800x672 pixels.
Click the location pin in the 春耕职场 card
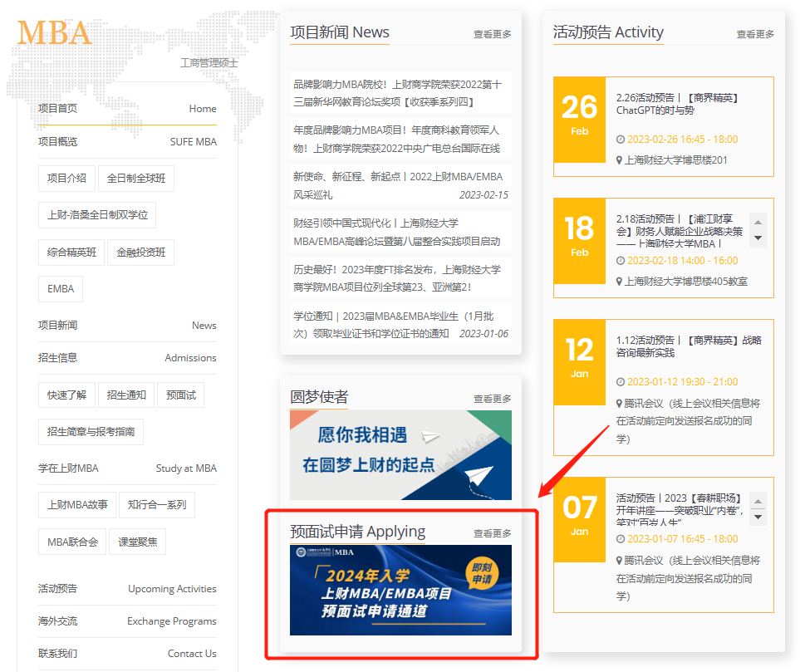pyautogui.click(x=620, y=561)
